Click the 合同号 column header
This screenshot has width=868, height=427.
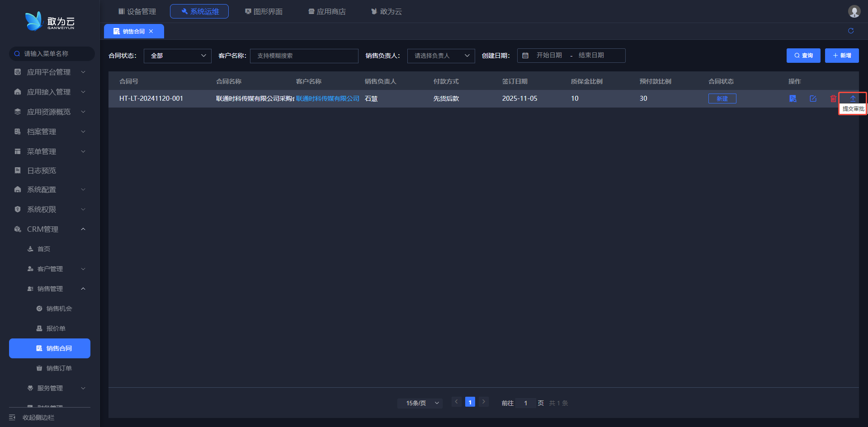pyautogui.click(x=129, y=81)
